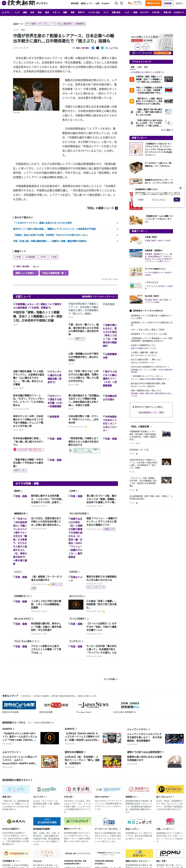
Task: Open the 発言小町 site logo
Action: coord(16,789)
